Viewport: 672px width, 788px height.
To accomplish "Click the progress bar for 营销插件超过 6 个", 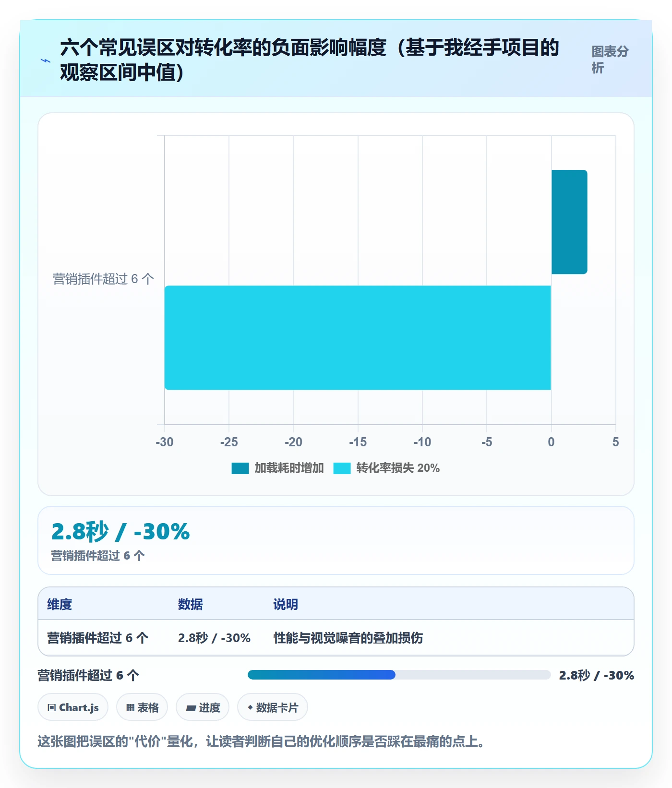I will pos(399,675).
